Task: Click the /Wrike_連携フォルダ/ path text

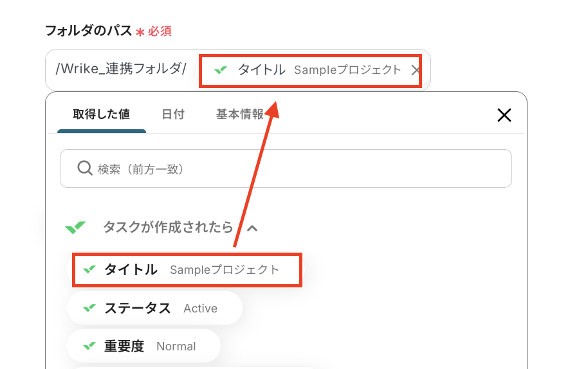Action: [121, 69]
